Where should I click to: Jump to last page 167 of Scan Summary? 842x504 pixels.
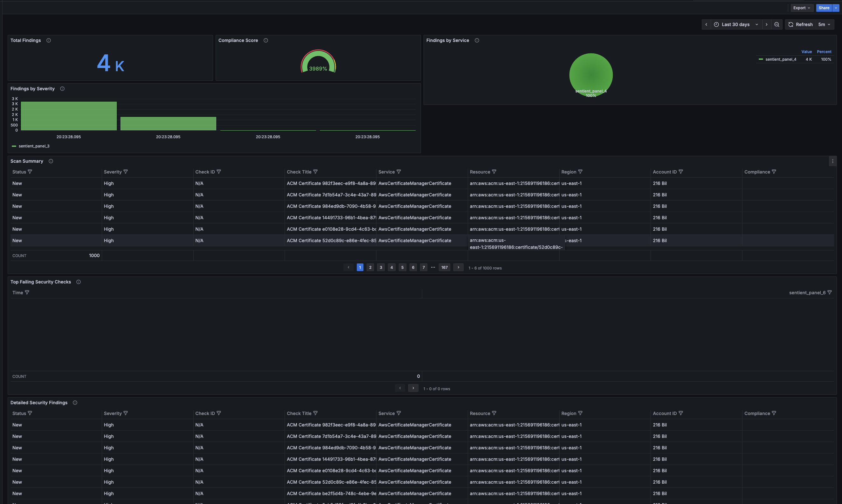[x=445, y=267]
